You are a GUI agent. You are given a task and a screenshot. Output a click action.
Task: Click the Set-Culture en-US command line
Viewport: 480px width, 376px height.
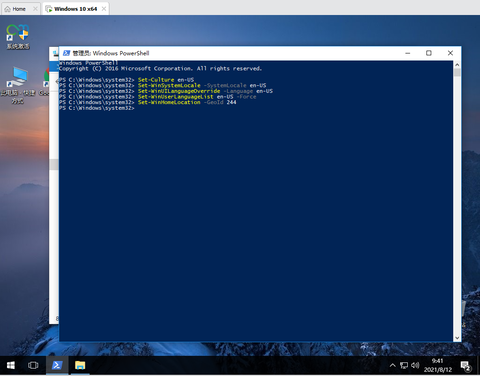coord(127,80)
